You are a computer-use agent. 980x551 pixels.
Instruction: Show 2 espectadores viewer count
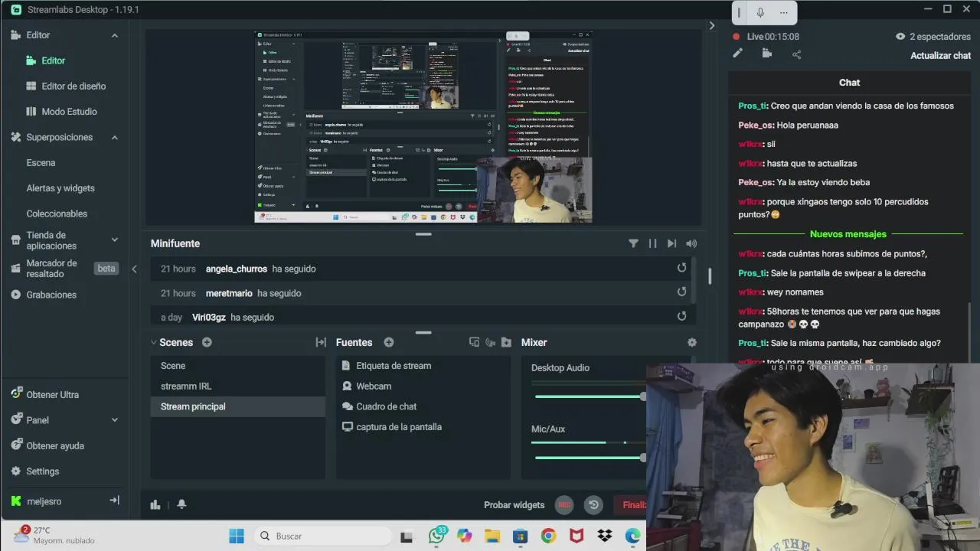coord(933,36)
